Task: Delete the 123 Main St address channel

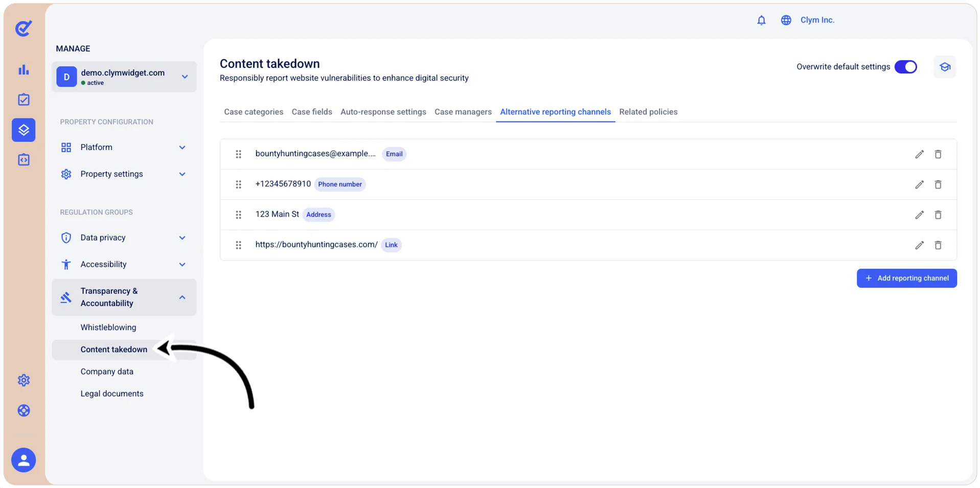Action: (x=938, y=215)
